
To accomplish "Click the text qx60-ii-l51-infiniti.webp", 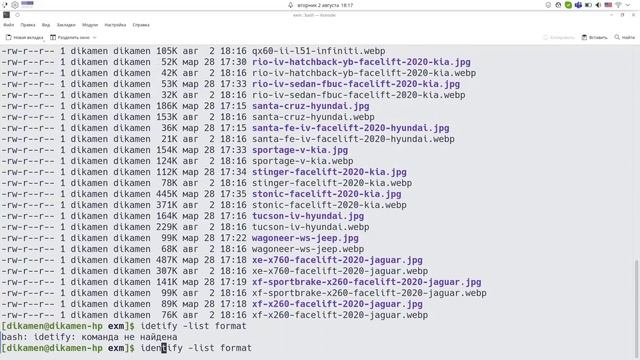I will (x=318, y=51).
